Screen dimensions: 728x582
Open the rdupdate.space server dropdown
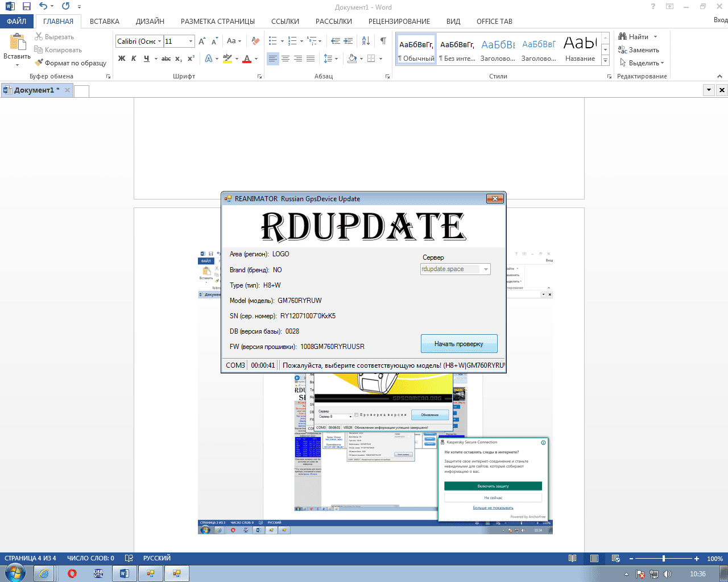(486, 269)
